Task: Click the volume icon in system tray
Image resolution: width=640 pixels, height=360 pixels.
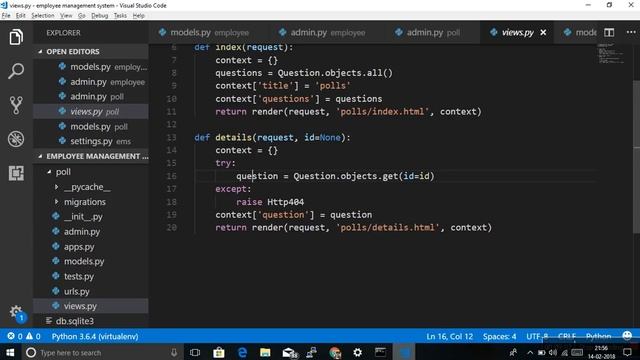Action: 553,352
